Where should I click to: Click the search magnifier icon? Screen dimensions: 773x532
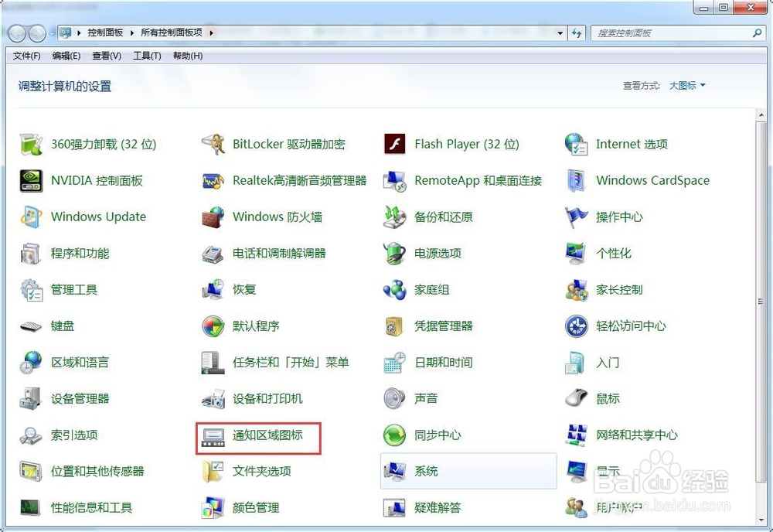pyautogui.click(x=758, y=33)
